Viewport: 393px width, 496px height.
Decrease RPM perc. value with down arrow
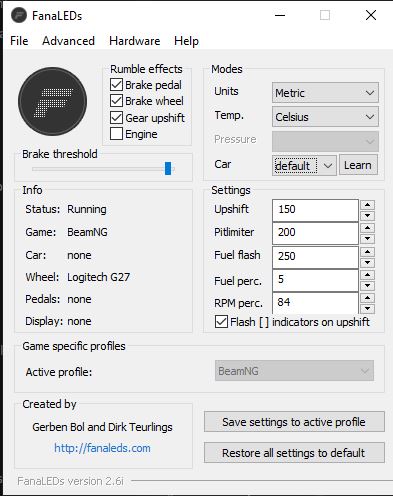coord(367,309)
